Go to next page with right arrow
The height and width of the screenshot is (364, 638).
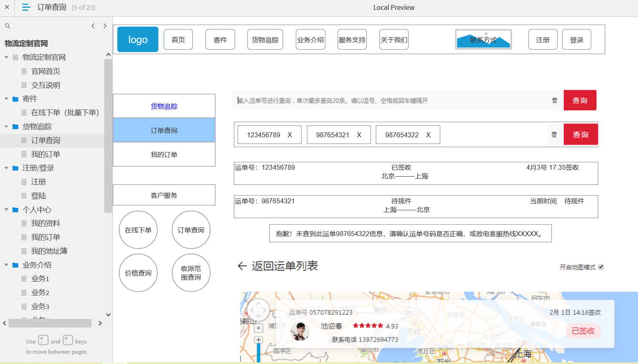coord(105,26)
